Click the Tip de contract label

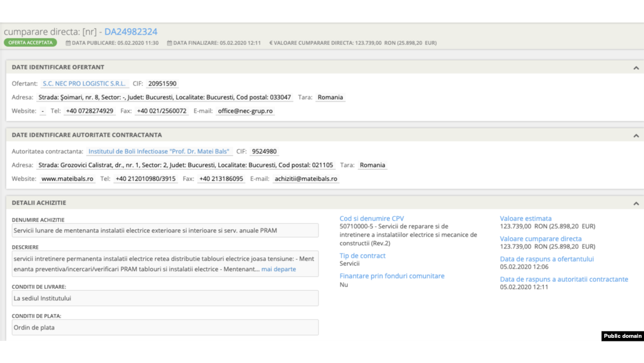[363, 256]
